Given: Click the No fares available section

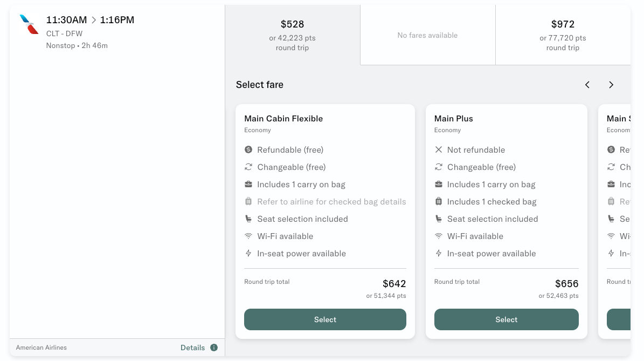Looking at the screenshot, I should click(x=427, y=35).
